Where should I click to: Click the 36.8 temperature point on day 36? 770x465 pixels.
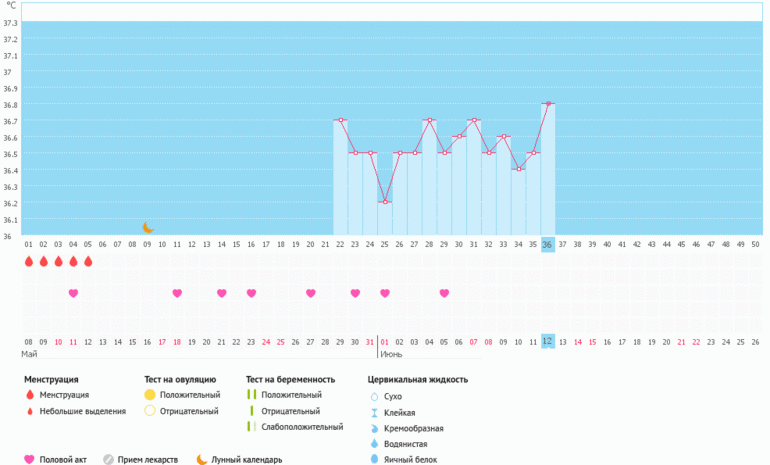(548, 103)
